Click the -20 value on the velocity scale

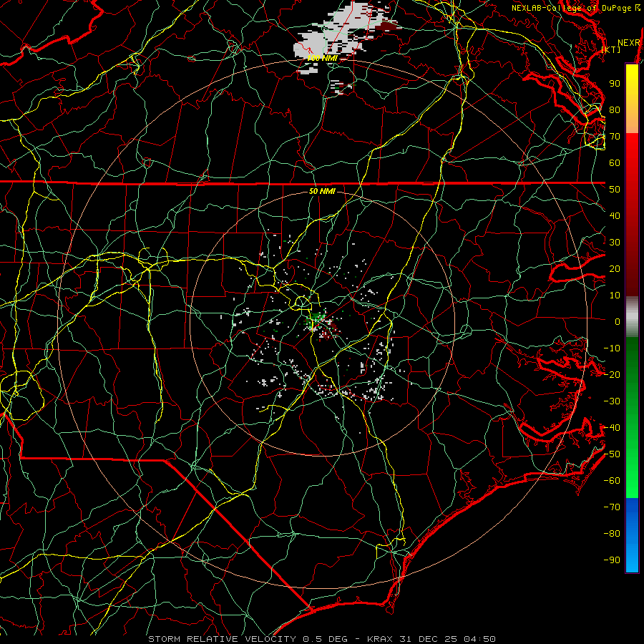click(612, 374)
